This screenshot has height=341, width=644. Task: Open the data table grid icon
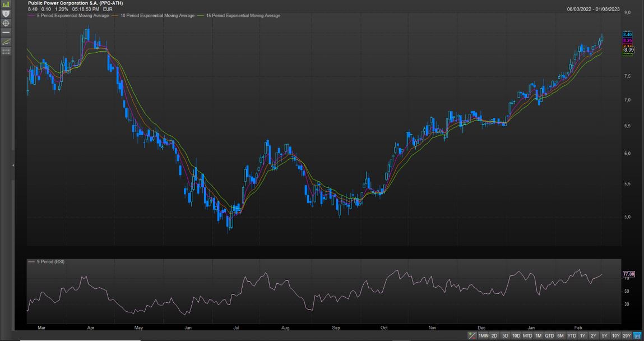click(6, 51)
